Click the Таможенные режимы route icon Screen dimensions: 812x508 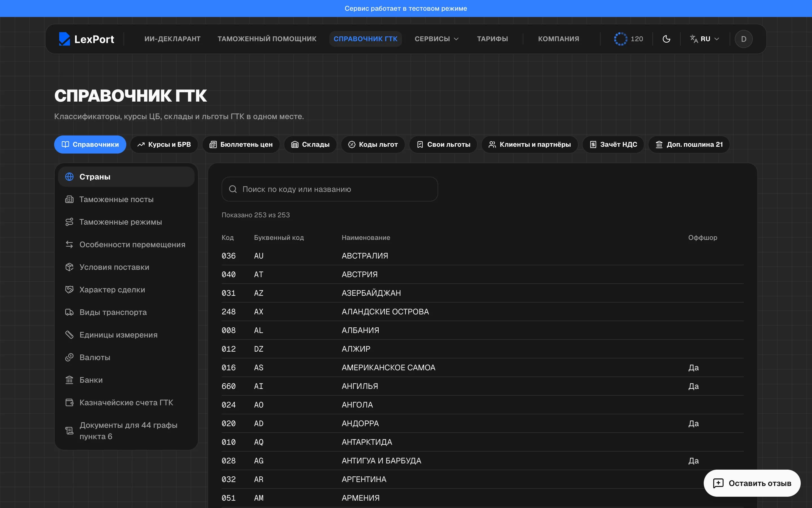69,222
